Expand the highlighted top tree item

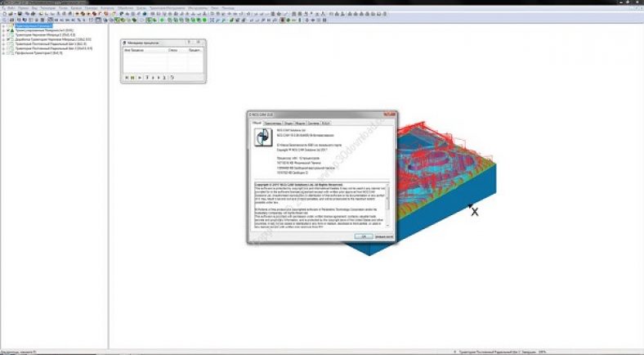[x=3, y=25]
